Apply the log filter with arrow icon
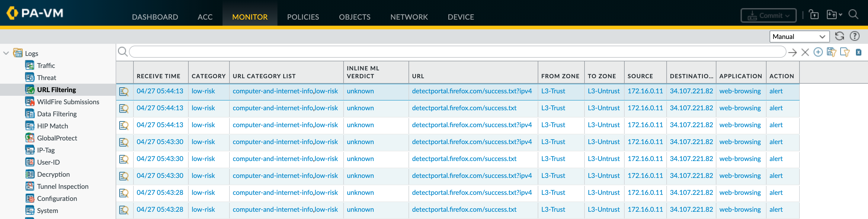This screenshot has width=868, height=219. [x=793, y=52]
